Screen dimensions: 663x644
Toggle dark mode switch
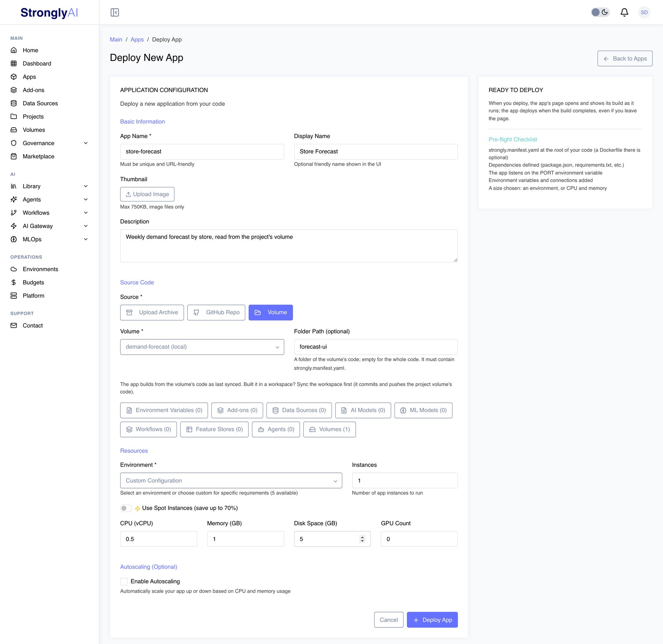600,12
